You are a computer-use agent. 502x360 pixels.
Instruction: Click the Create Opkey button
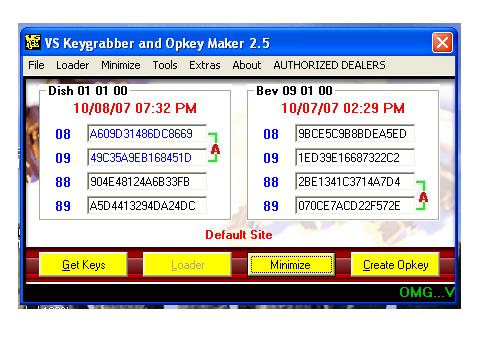coord(395,265)
